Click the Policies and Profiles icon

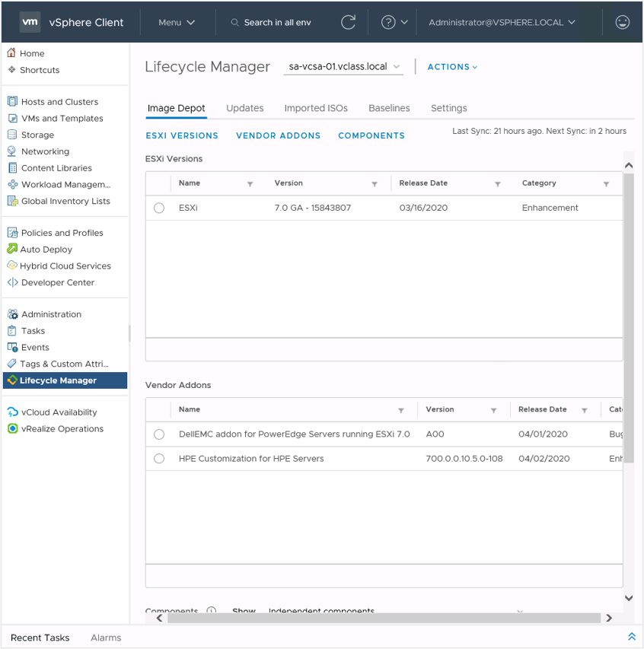12,233
